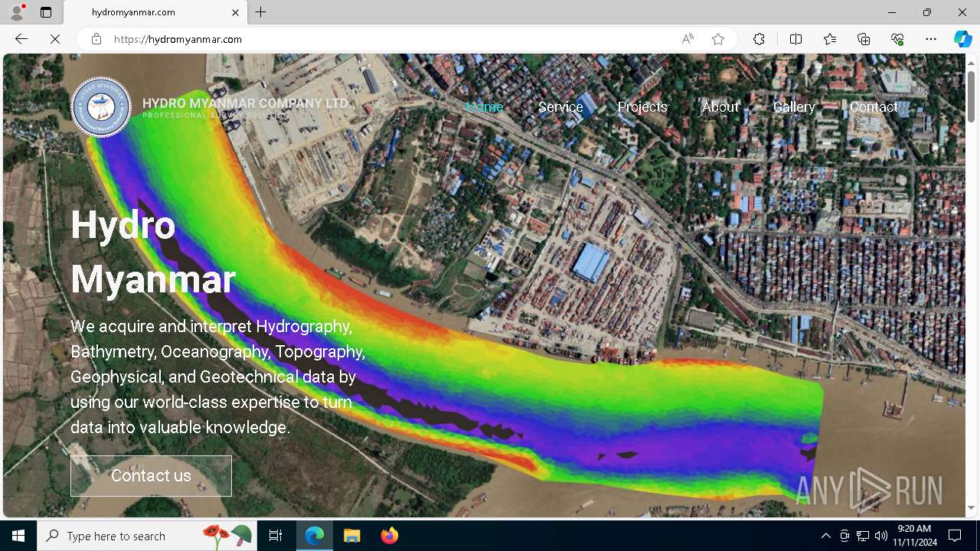Launch Firefox from the taskbar
Viewport: 980px width, 551px height.
coord(389,536)
